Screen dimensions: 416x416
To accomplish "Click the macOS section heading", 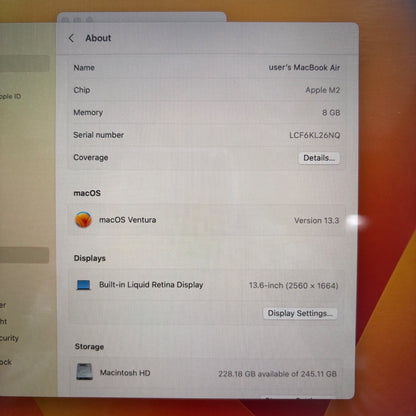I will pos(87,193).
